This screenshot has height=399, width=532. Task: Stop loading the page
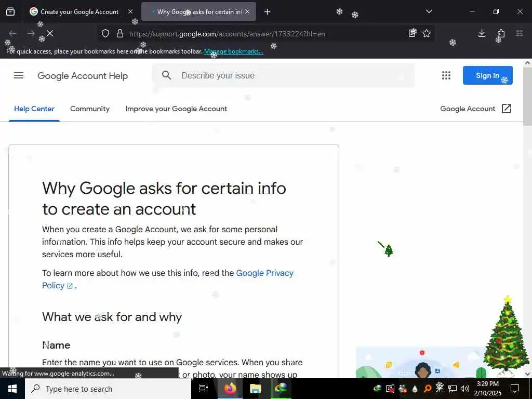50,33
